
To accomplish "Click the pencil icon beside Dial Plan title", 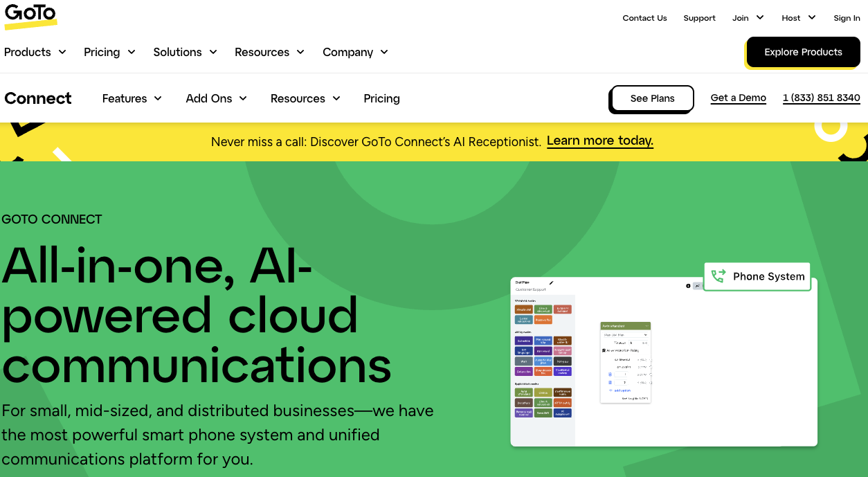I will pyautogui.click(x=552, y=282).
